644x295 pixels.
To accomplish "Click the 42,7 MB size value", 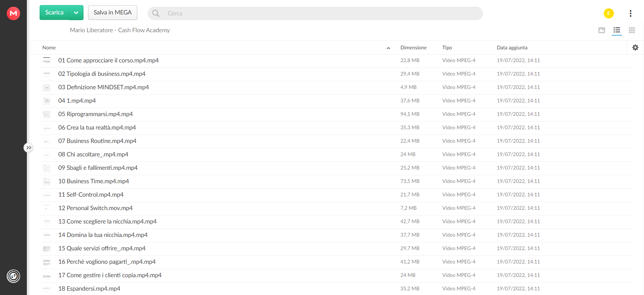I will coord(410,222).
